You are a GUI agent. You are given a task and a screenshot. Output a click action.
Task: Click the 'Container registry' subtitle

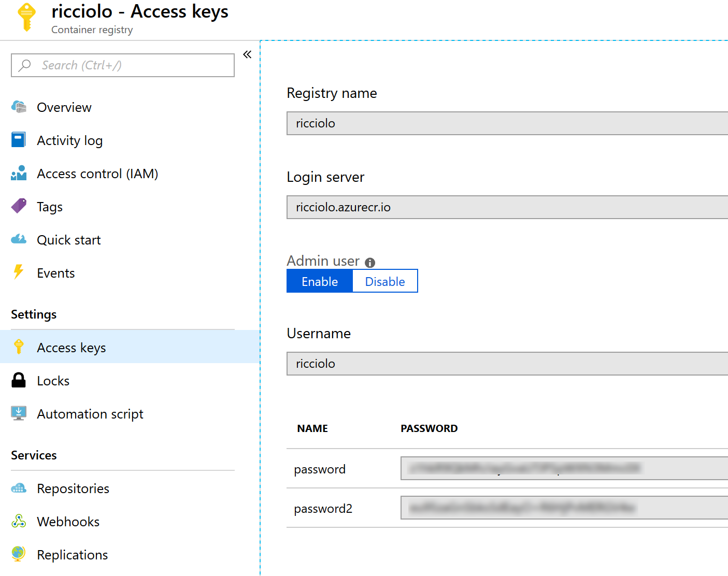(x=92, y=30)
